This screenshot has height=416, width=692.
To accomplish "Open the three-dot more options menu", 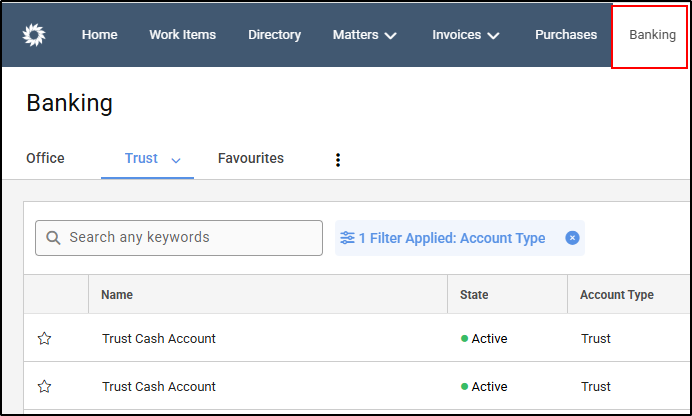I will tap(338, 160).
